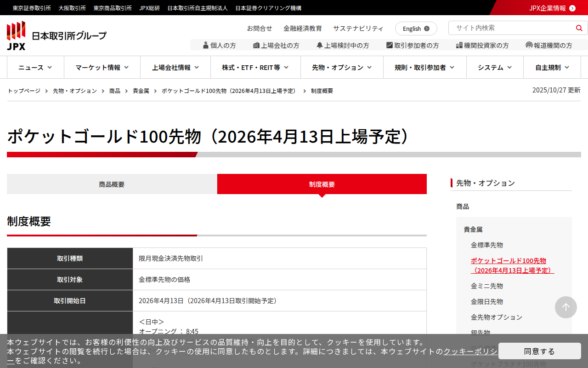The image size is (588, 368).
Task: Expand the 株式・ETF・REIT等 menu
Action: click(x=255, y=67)
